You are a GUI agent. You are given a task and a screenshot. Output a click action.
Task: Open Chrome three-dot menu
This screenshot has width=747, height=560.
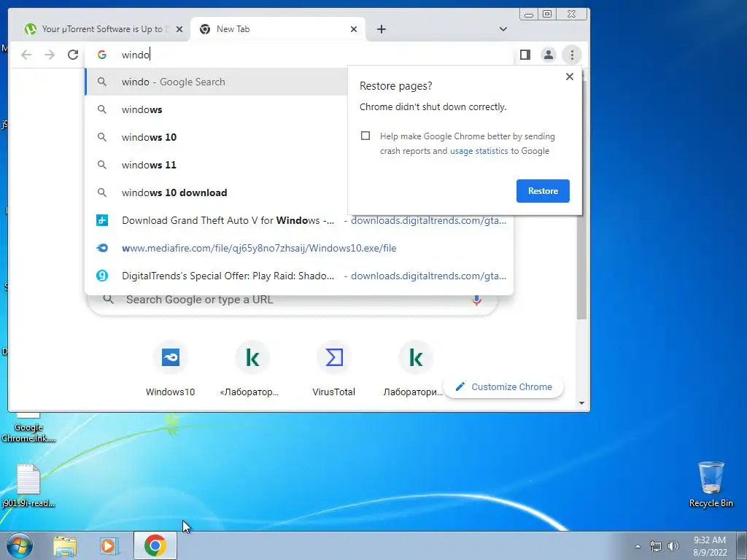pyautogui.click(x=572, y=55)
